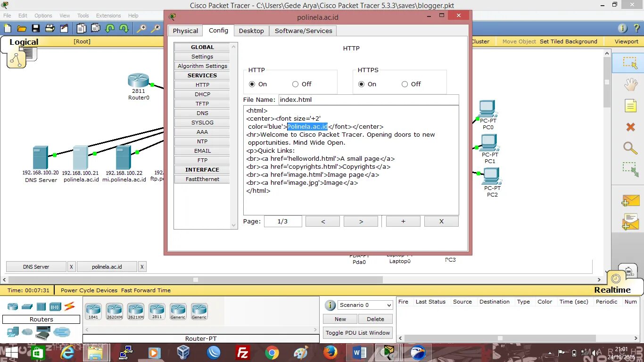Viewport: 644px width, 362px height.
Task: Select the Wireless Devices category icon
Action: click(56, 306)
